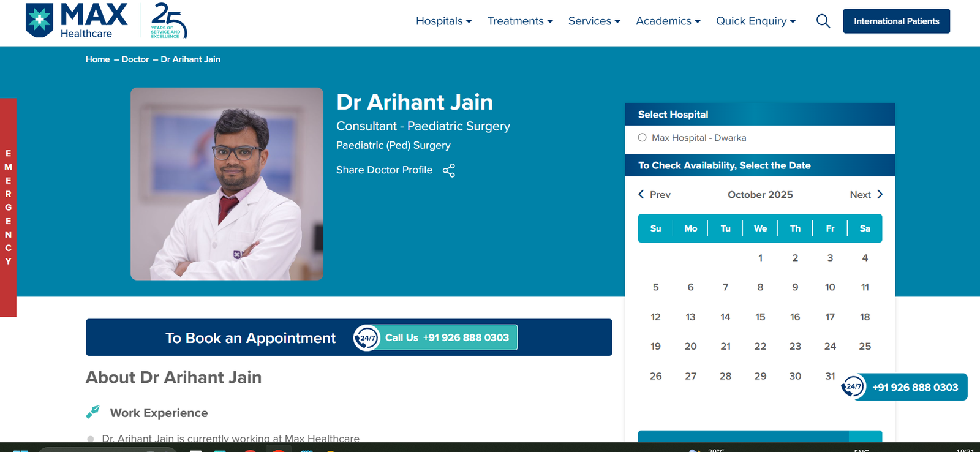
Task: Click the share doctor profile icon
Action: [x=449, y=170]
